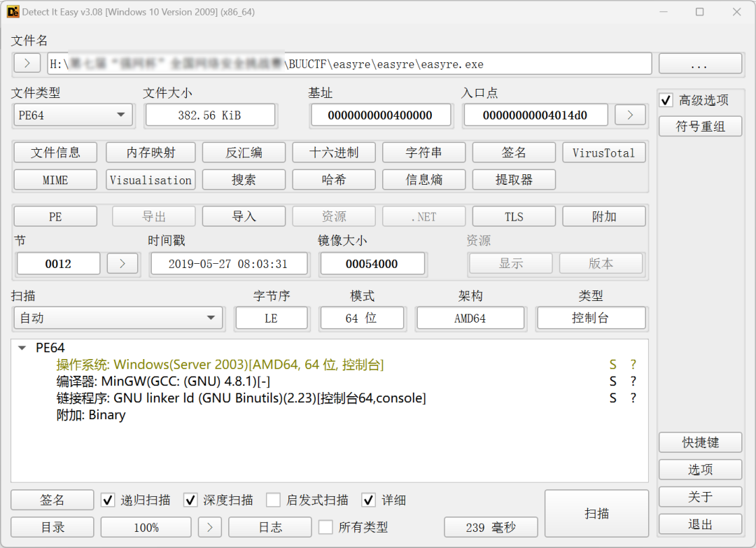Enable the 启发式扫描 checkbox
The width and height of the screenshot is (756, 548).
(274, 500)
